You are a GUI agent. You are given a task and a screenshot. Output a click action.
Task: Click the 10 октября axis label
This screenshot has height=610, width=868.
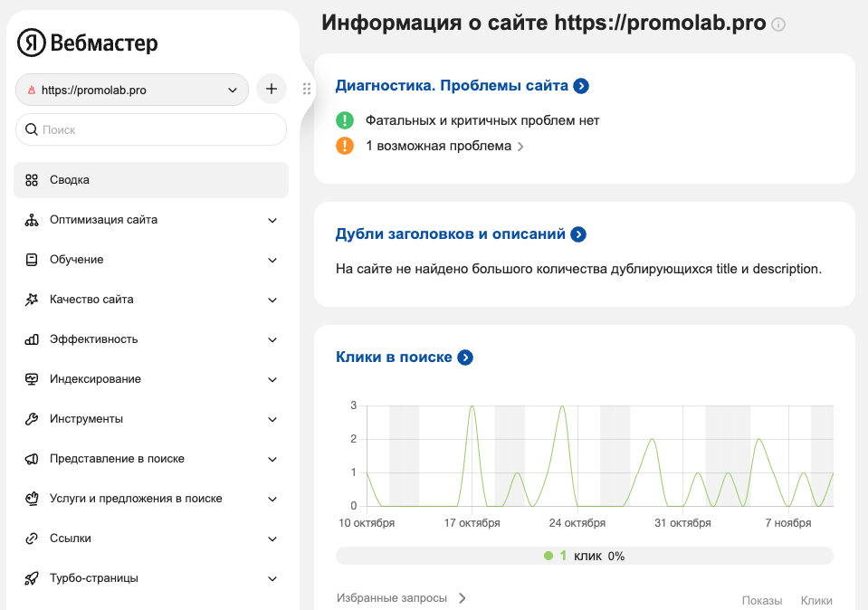coord(367,523)
